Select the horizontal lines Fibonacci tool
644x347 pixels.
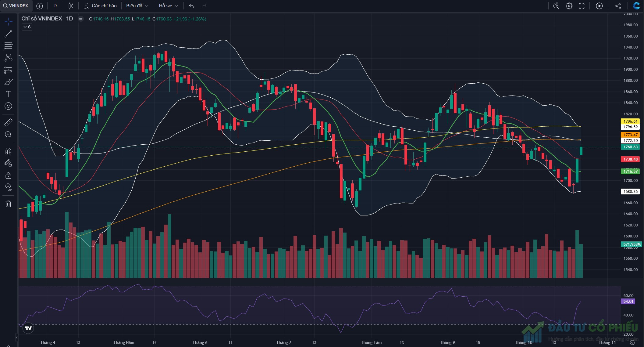9,46
